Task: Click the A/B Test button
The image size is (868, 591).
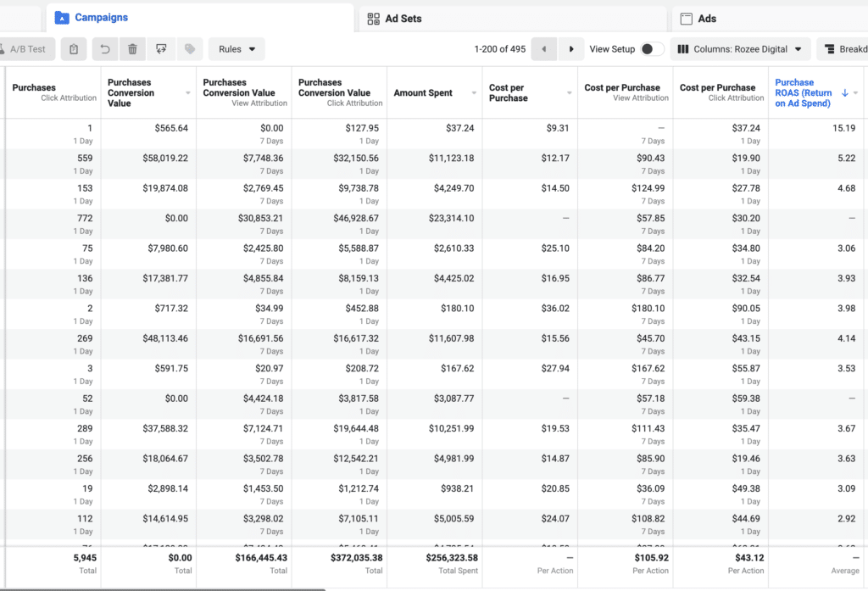Action: click(x=26, y=49)
